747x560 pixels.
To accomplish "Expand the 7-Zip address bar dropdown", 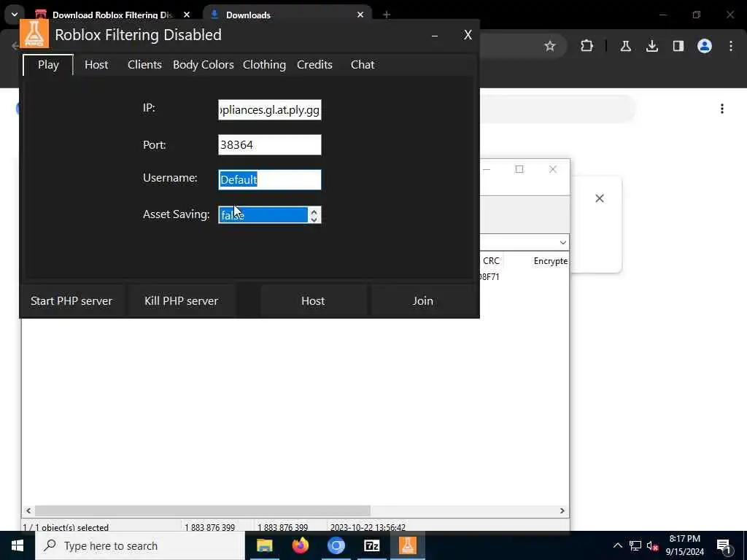I will [562, 242].
